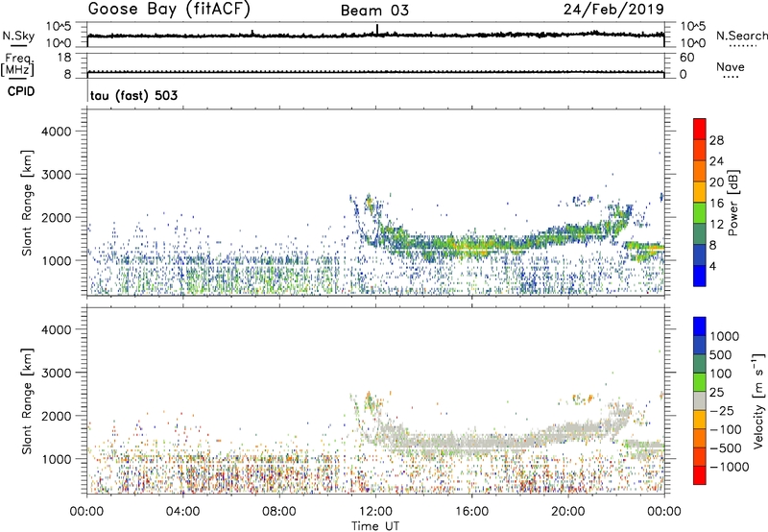
Task: Click the velocity panel Slant Range [km] label
Action: pyautogui.click(x=27, y=401)
